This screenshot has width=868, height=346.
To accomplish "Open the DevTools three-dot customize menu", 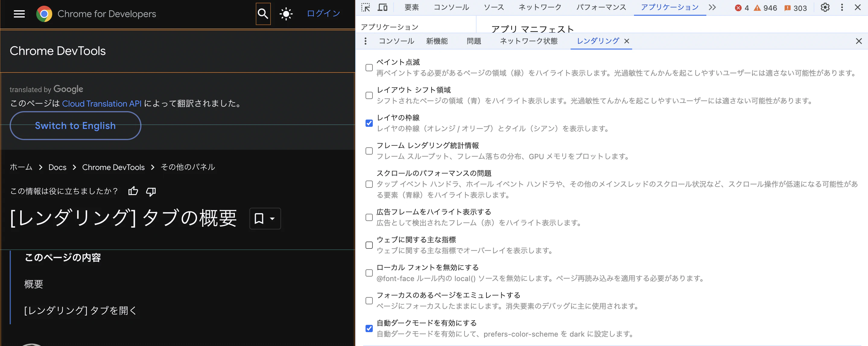I will tap(842, 8).
